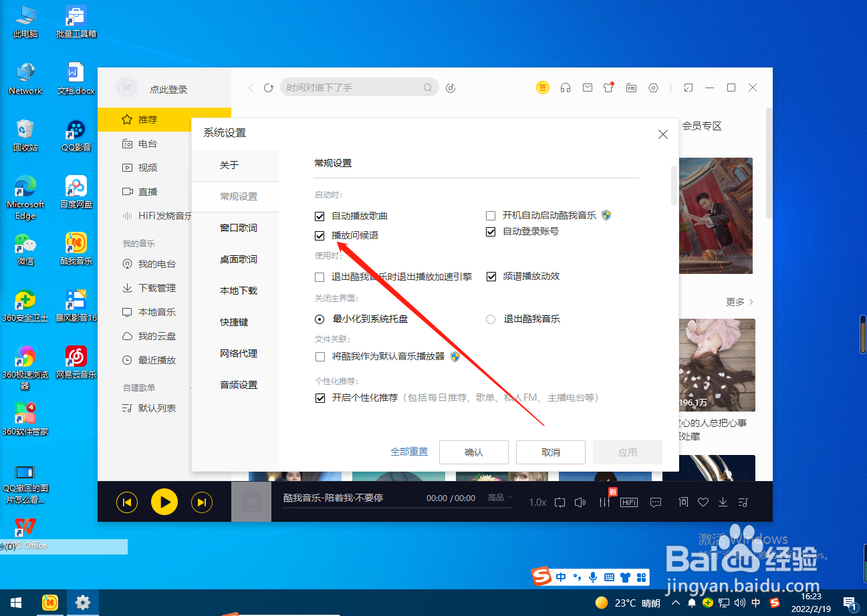The image size is (867, 616).
Task: Click the 应用 button
Action: point(628,452)
